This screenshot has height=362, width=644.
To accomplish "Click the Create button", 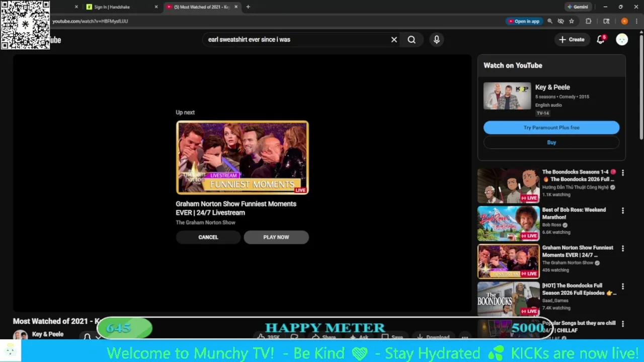I will click(572, 40).
